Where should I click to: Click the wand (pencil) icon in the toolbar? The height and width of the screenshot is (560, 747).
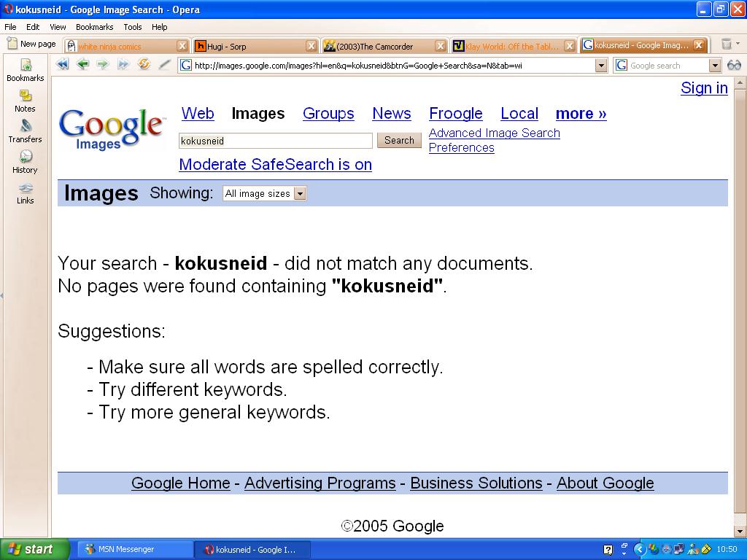164,64
